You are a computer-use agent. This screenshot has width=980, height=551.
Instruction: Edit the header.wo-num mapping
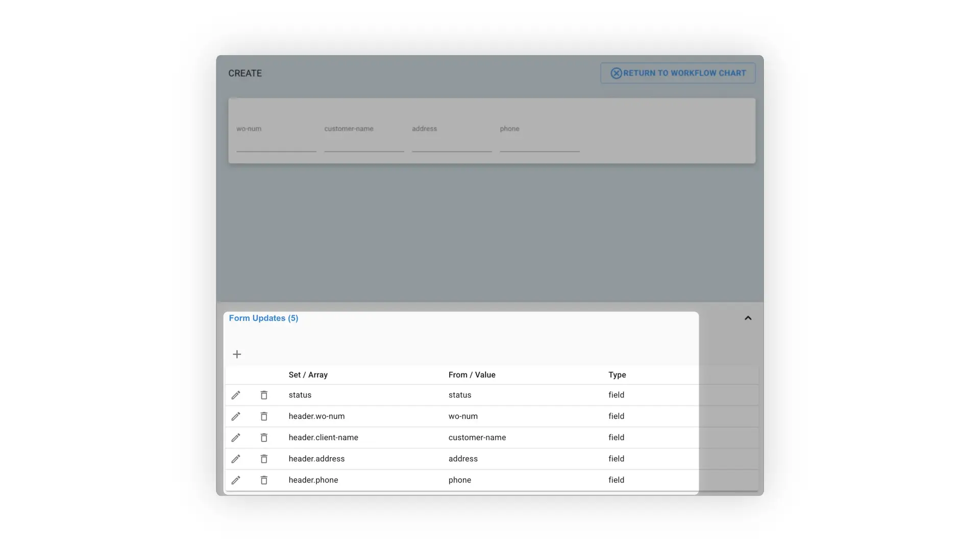pyautogui.click(x=236, y=416)
